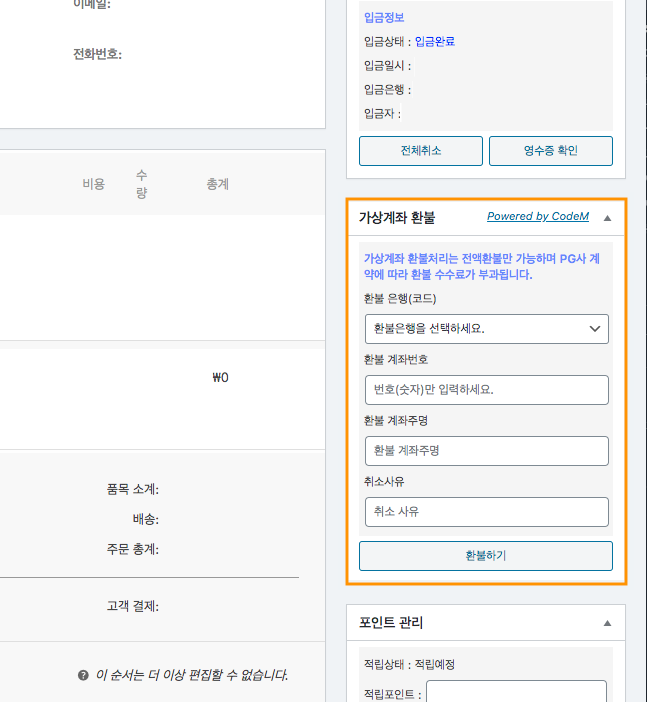Open the 환불은행을 선택하세요 dropdown
This screenshot has width=647, height=702.
[487, 329]
